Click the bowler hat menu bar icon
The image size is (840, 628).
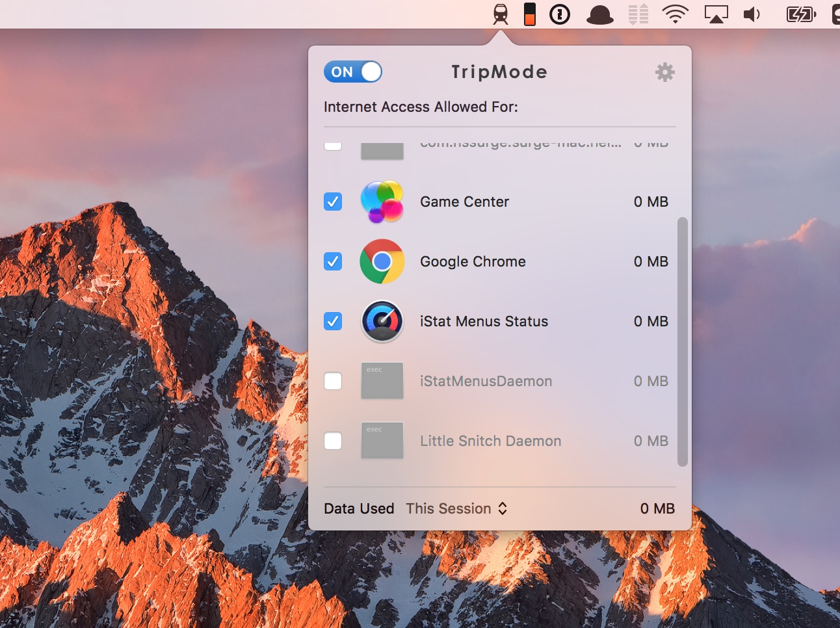[x=599, y=15]
